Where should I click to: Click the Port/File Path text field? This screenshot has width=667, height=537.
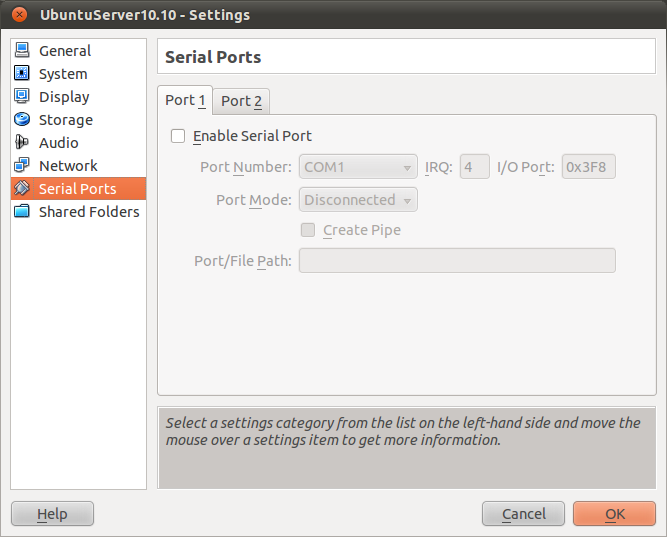tap(457, 261)
